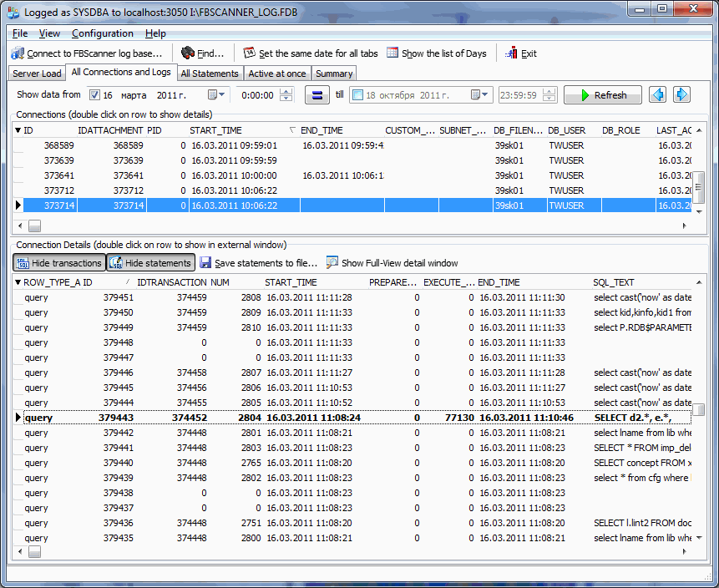This screenshot has height=588, width=719.
Task: Open the Find binoculars tool
Action: tap(188, 53)
